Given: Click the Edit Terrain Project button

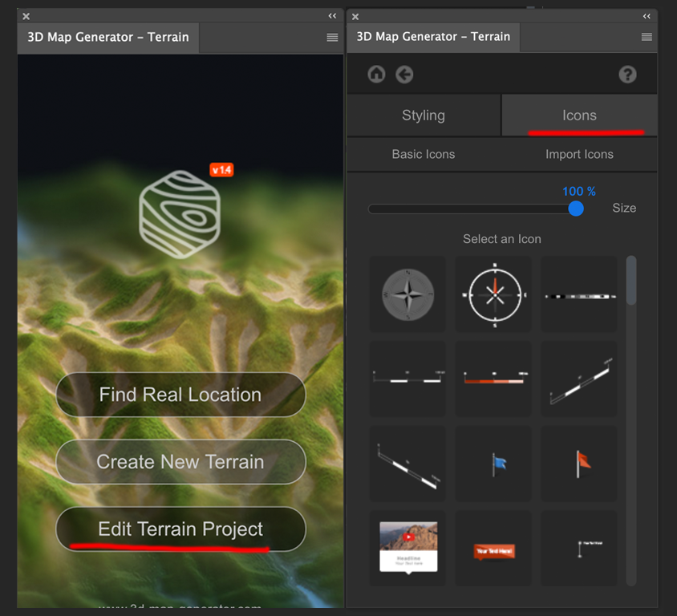Looking at the screenshot, I should coord(180,529).
